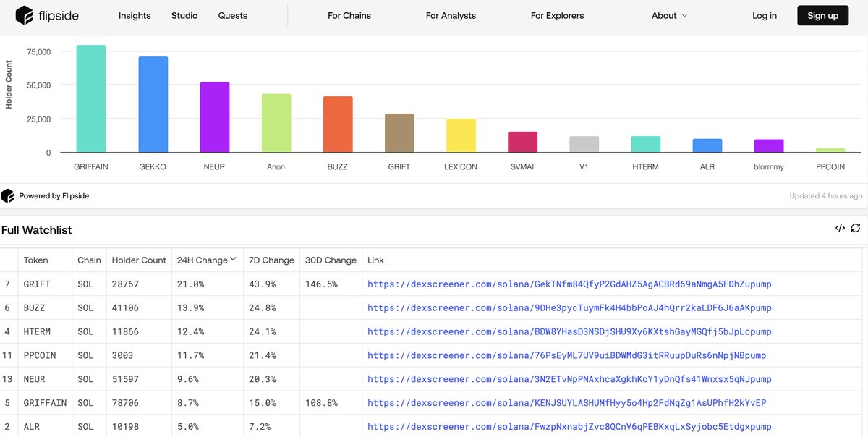Select Insights in the navigation menu
Viewport: 868px width, 437px height.
click(135, 15)
